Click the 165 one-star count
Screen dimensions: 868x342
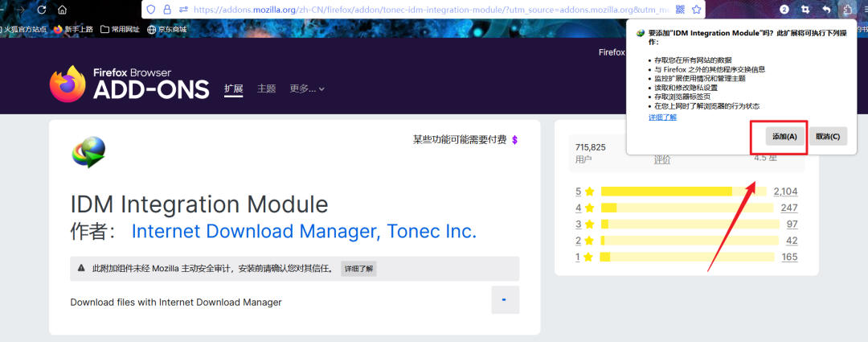[x=789, y=258]
